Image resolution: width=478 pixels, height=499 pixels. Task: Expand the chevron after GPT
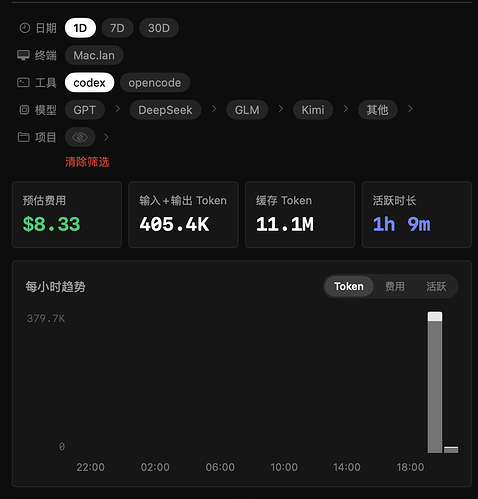pyautogui.click(x=117, y=109)
